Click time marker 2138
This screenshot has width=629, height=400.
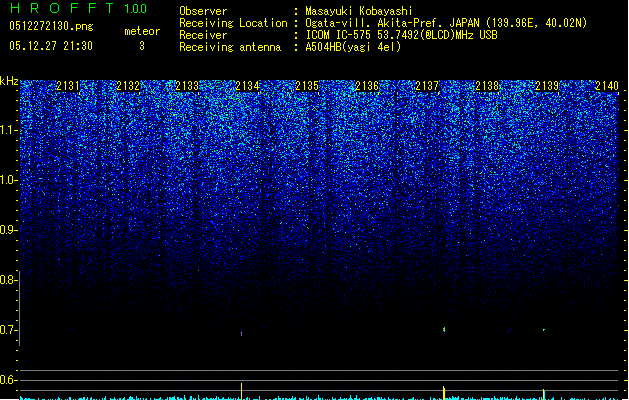487,85
